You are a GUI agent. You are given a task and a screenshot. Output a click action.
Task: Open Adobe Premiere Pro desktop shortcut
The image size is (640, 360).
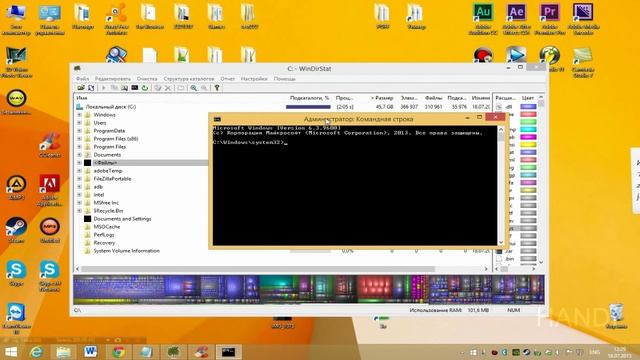pyautogui.click(x=549, y=18)
